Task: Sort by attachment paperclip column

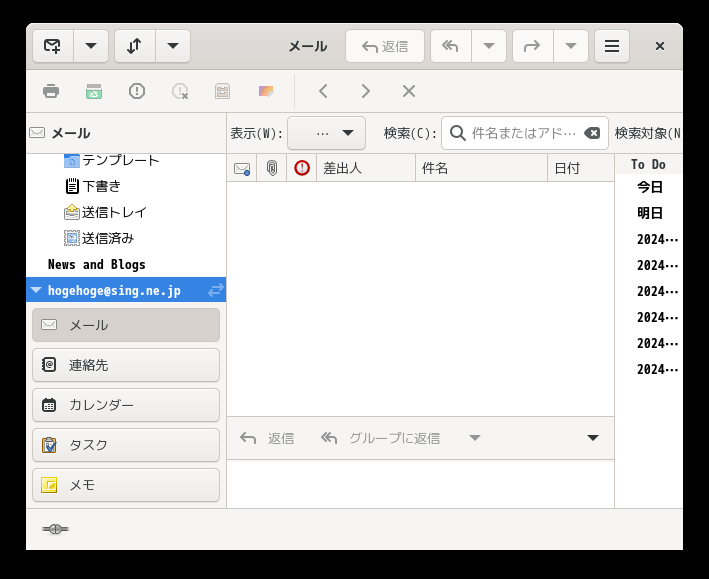Action: click(272, 168)
